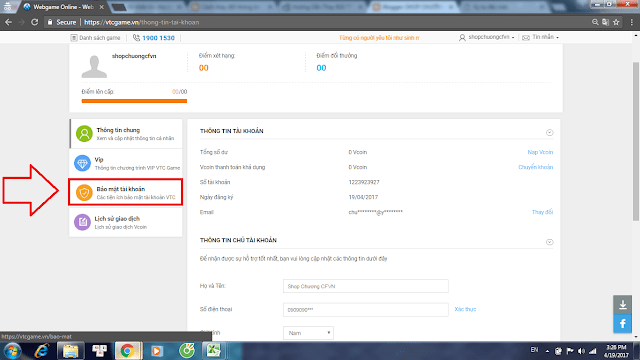This screenshot has height=360, width=640.
Task: Launch Internet Explorer from taskbar
Action: (42, 351)
